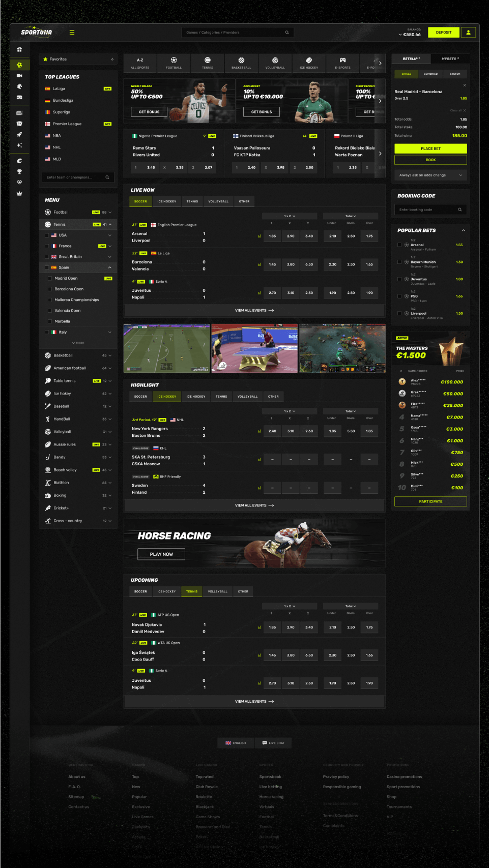Image resolution: width=489 pixels, height=868 pixels.
Task: Collapse the Popular Bets panel
Action: [464, 230]
